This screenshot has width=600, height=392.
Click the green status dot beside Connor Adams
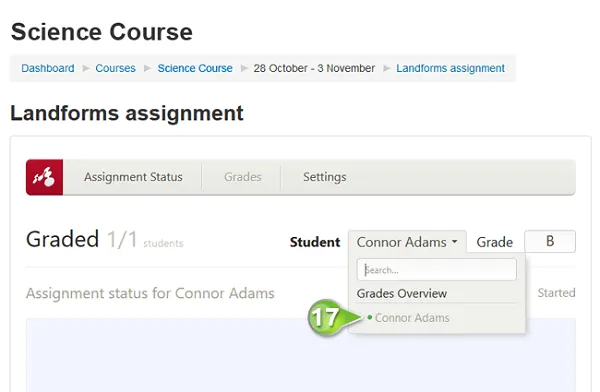(x=370, y=317)
